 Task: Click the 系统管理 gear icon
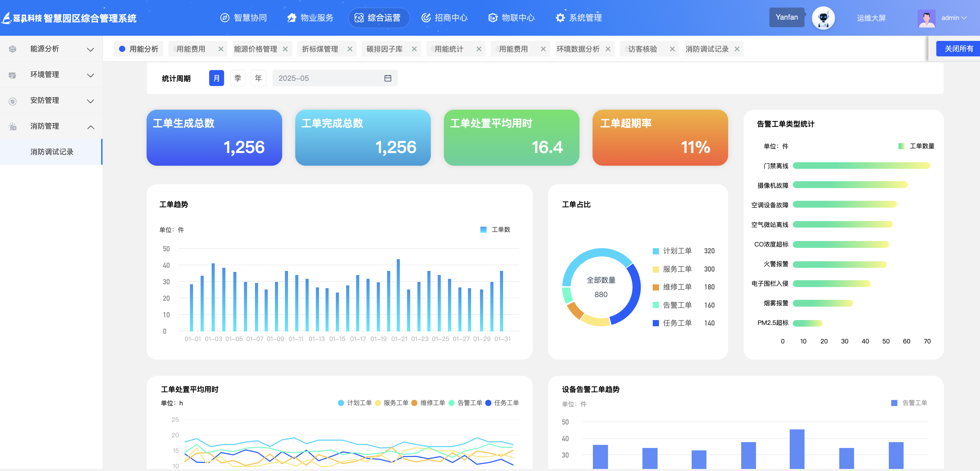pyautogui.click(x=560, y=18)
